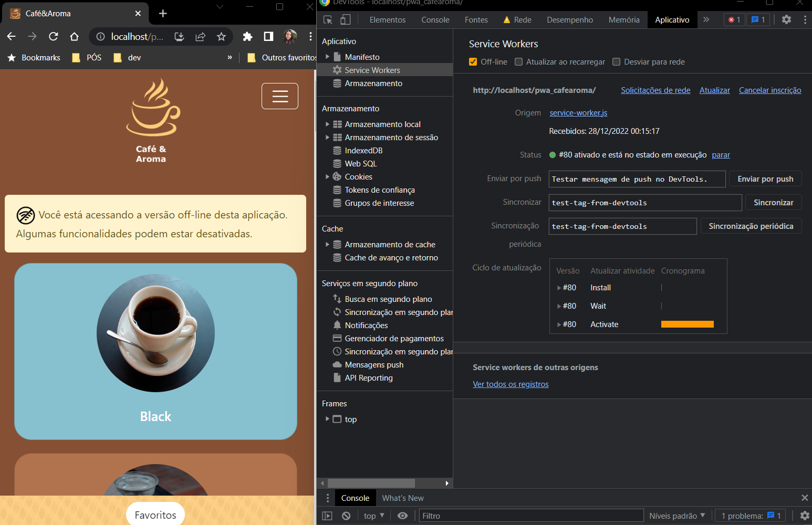This screenshot has height=525, width=812.
Task: Toggle the device toolbar icon
Action: click(x=345, y=19)
